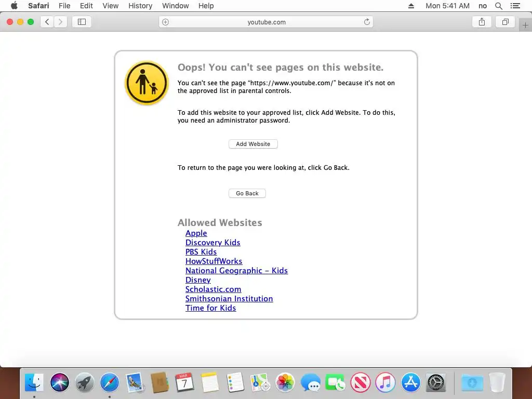The height and width of the screenshot is (399, 532).
Task: Click the youtube.com address field
Action: tap(266, 22)
